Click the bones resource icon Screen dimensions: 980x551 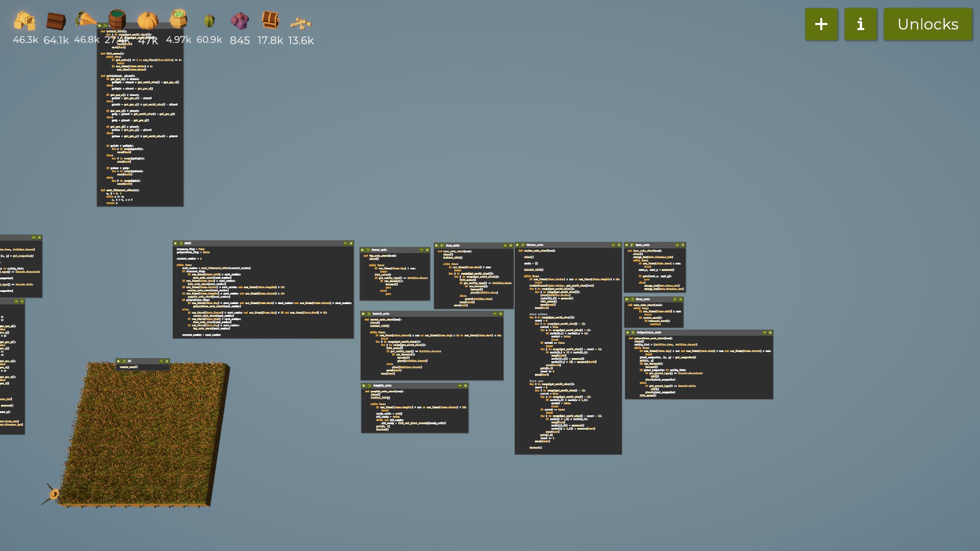(301, 23)
